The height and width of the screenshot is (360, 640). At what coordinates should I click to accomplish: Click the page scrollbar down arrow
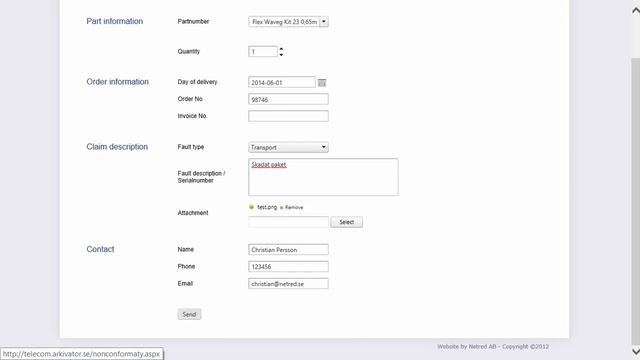[636, 351]
